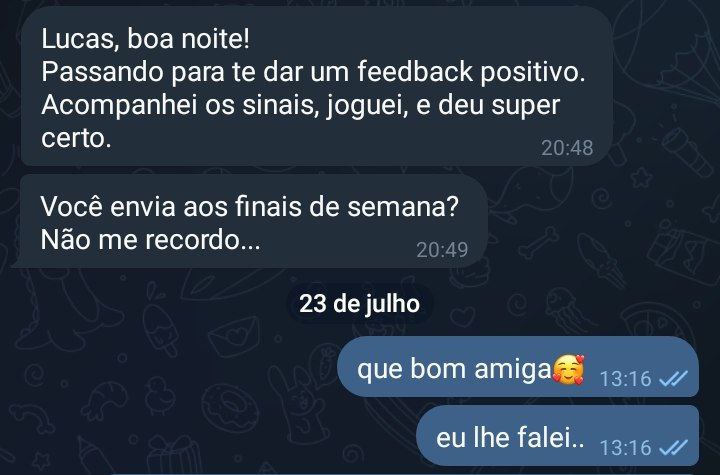Tap the 20:48 message timestamp
This screenshot has width=720, height=475.
coord(567,148)
